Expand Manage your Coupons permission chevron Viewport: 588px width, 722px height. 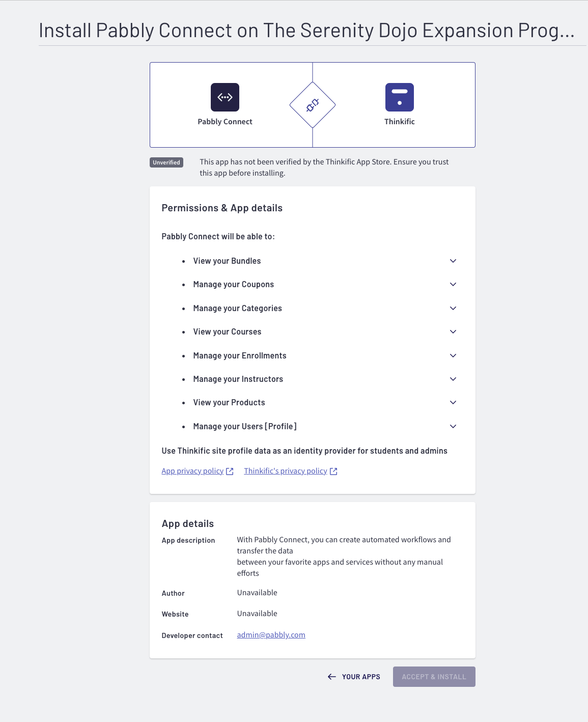pyautogui.click(x=453, y=284)
